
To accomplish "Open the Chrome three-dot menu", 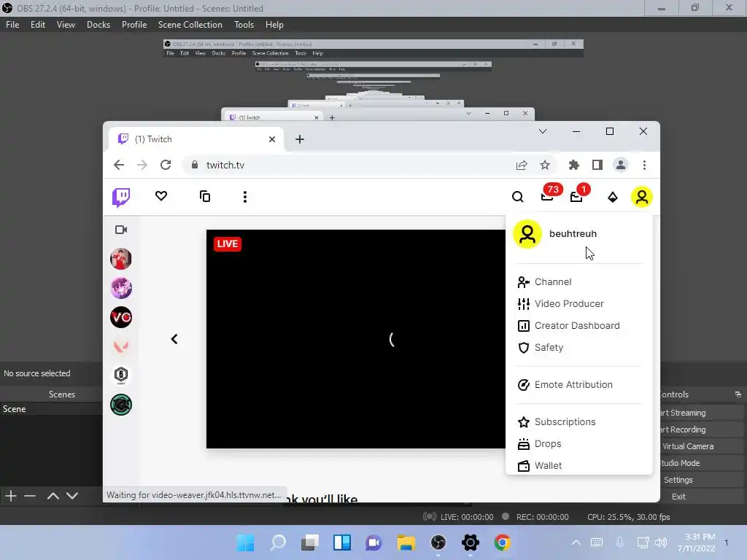I will coord(644,165).
